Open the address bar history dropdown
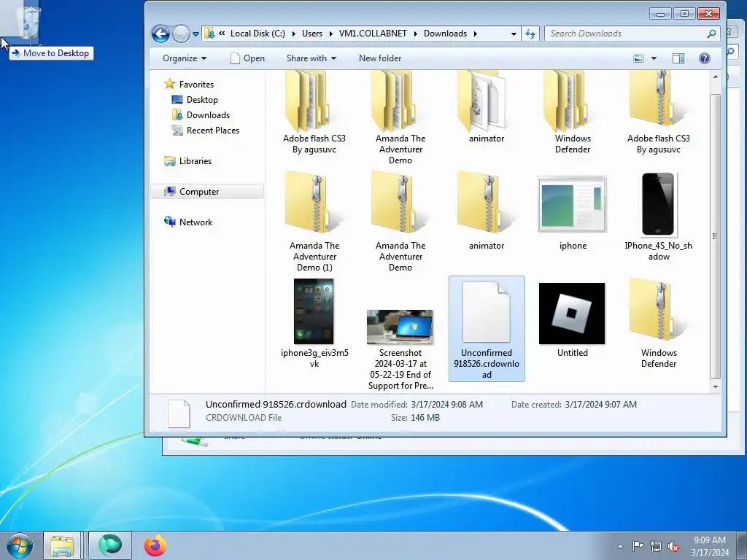The height and width of the screenshot is (560, 747). [514, 34]
